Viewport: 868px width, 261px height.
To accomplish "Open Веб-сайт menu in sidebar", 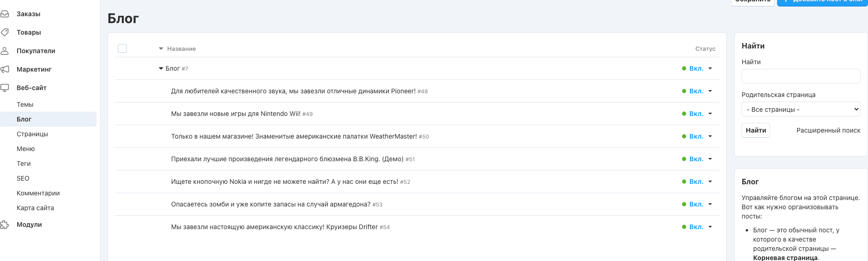I will [x=31, y=88].
